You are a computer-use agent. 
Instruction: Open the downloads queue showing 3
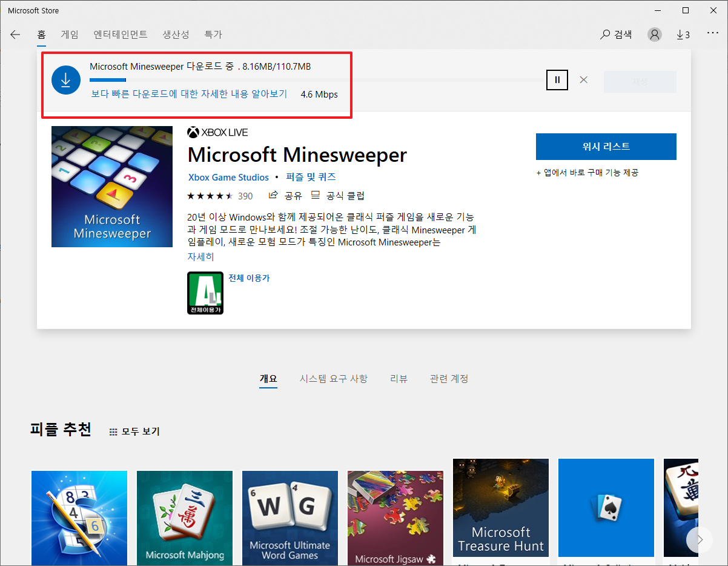coord(683,35)
